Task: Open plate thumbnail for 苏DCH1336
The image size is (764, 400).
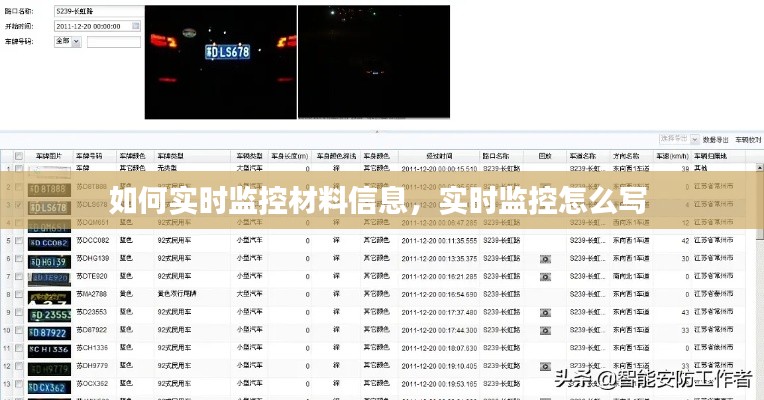Action: pos(47,348)
